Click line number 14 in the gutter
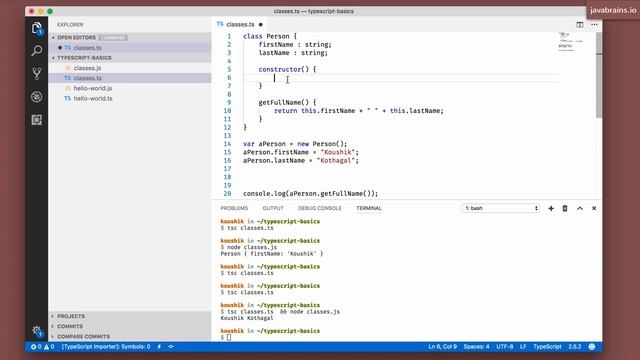 pyautogui.click(x=227, y=144)
